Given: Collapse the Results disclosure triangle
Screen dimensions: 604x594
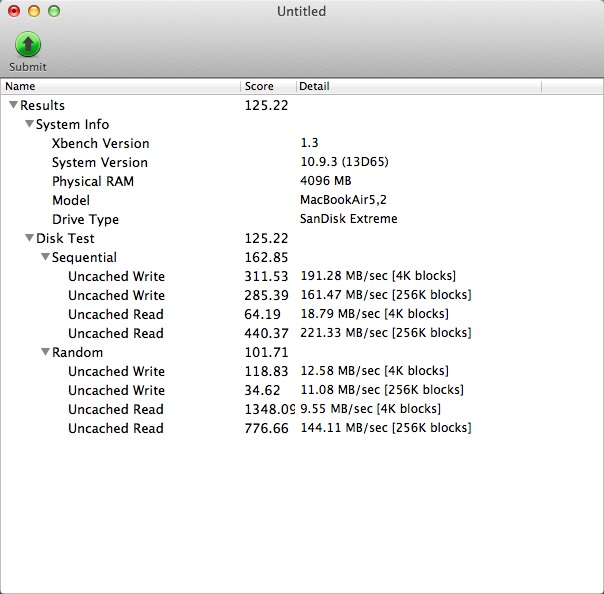Looking at the screenshot, I should 13,105.
